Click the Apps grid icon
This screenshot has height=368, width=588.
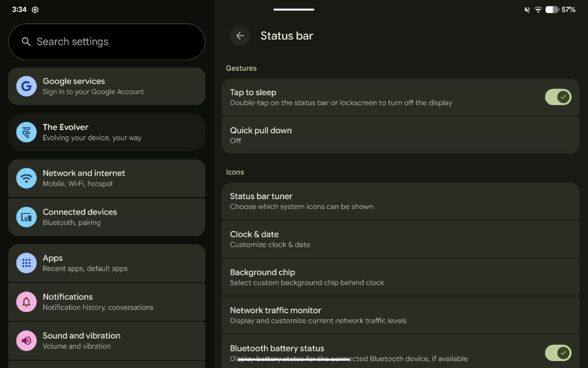[26, 263]
